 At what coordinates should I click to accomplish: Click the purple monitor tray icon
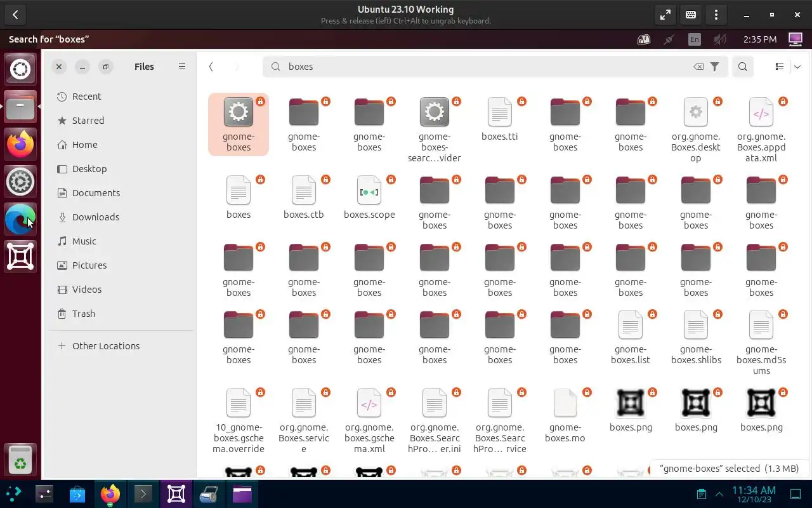(x=795, y=39)
